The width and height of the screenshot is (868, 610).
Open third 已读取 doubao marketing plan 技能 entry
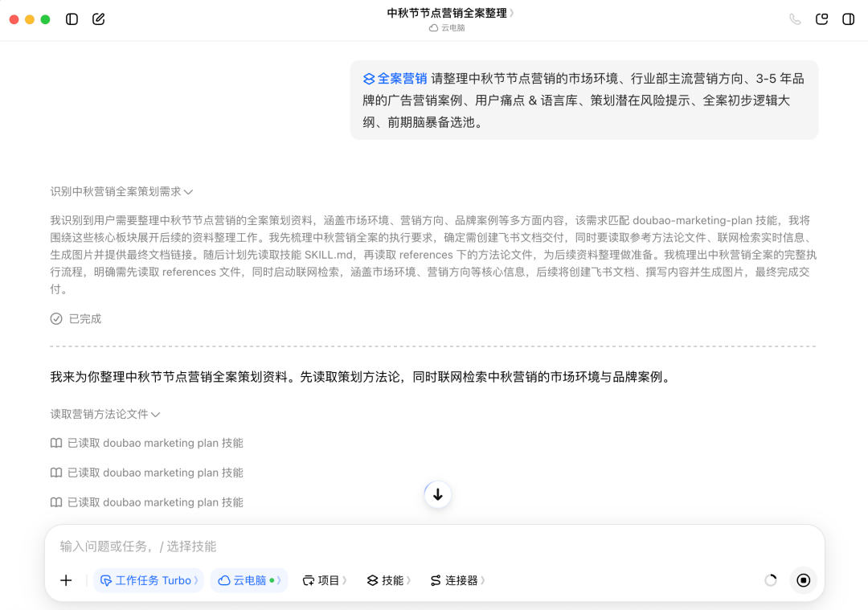click(147, 502)
